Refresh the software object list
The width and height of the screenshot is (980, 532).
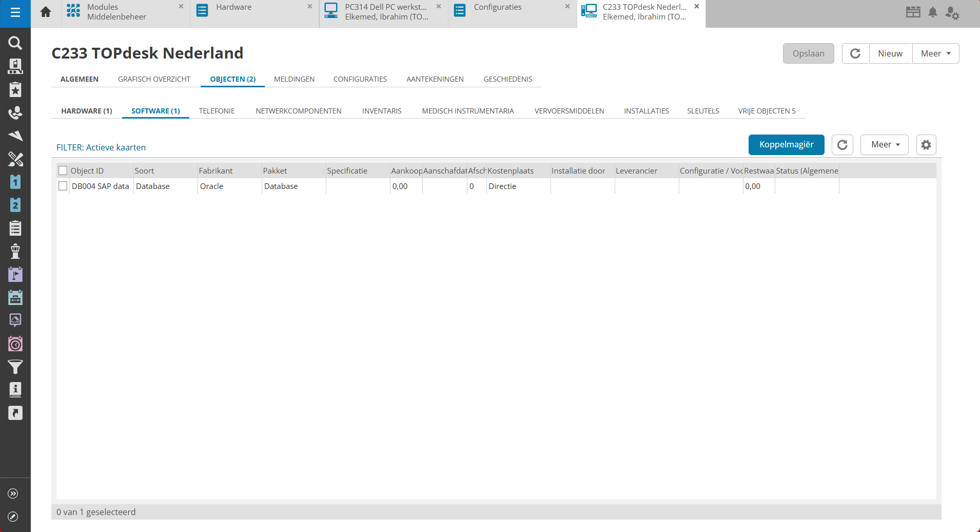pyautogui.click(x=842, y=145)
